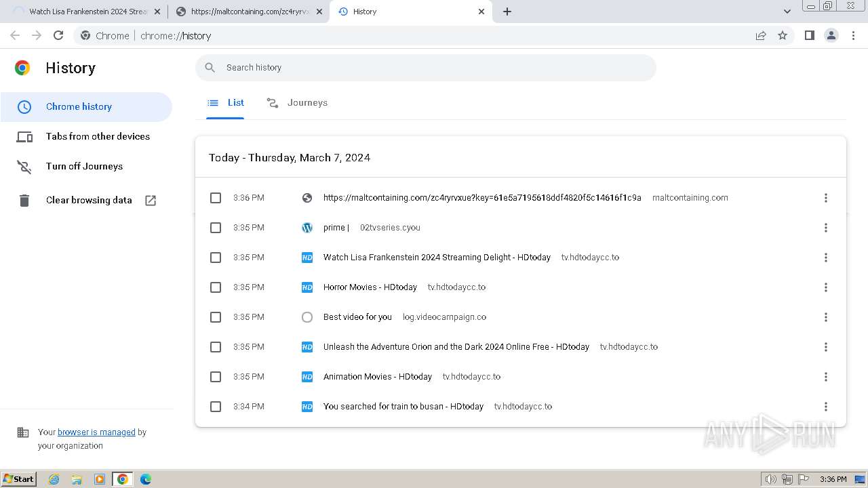Close the History browser tab
The width and height of the screenshot is (868, 488).
[x=481, y=12]
